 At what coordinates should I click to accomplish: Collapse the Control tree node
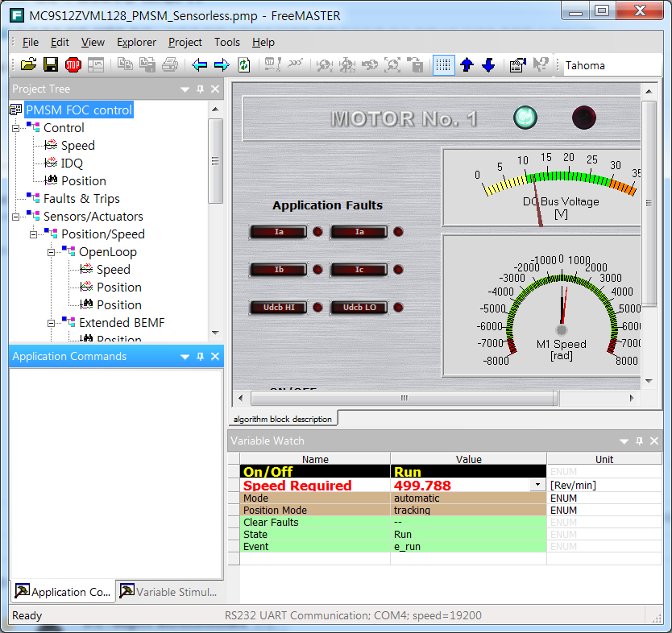[x=16, y=128]
